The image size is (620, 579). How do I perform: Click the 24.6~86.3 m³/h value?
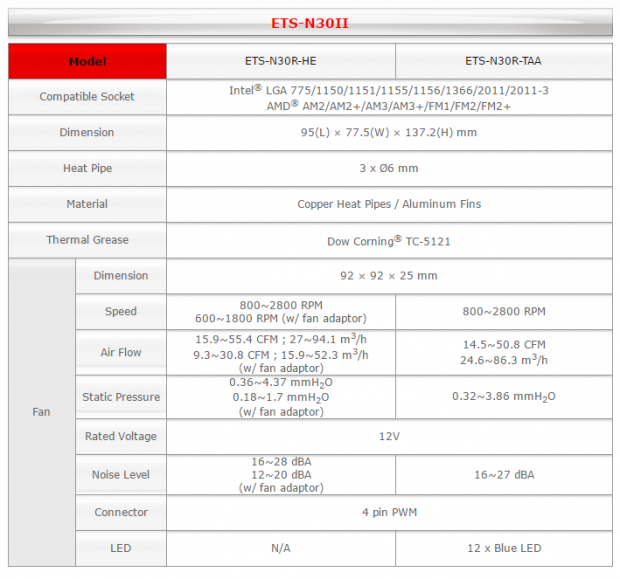[x=504, y=360]
